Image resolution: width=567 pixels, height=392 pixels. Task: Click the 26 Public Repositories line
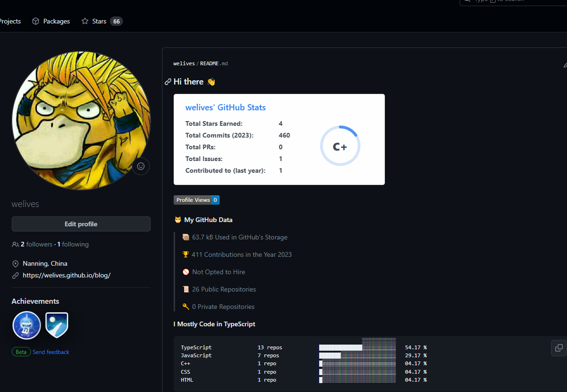pos(219,289)
